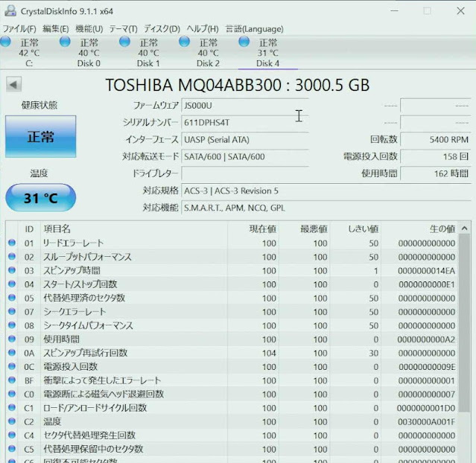Screen dimensions: 476x463
Task: Open the 編集(E) menu
Action: (x=56, y=29)
